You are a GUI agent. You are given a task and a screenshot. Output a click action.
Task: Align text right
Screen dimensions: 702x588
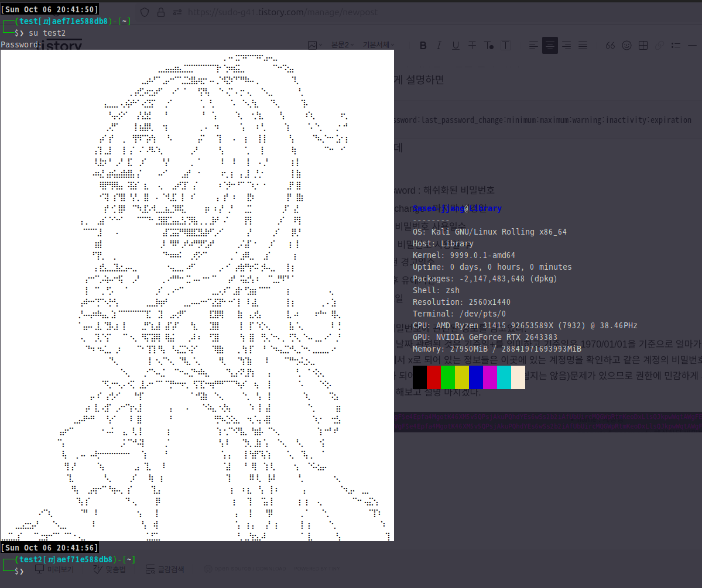566,45
